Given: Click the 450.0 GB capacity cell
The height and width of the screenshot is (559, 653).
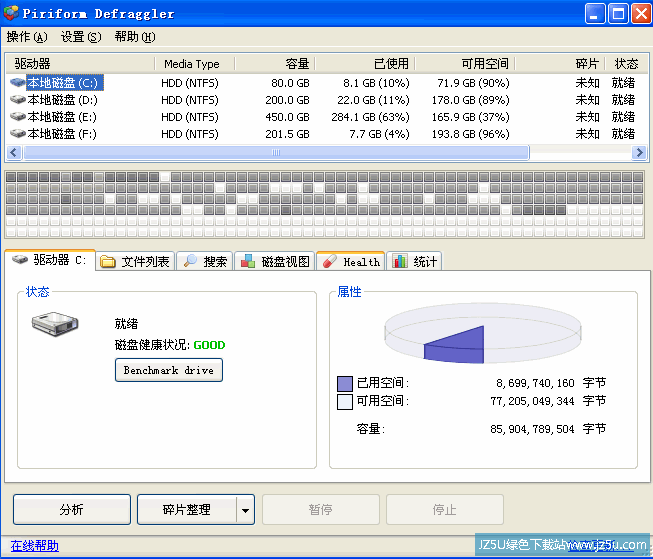Looking at the screenshot, I should pyautogui.click(x=287, y=117).
